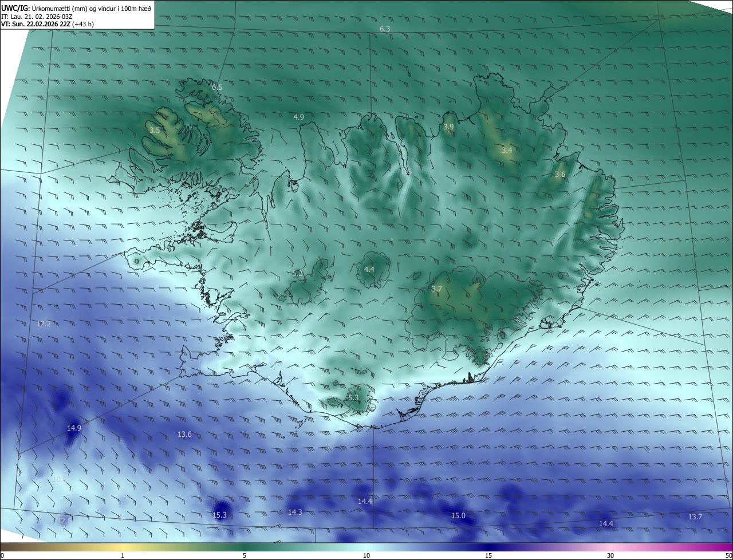Click the '0' tick on the color scale
The image size is (733, 560).
(x=2, y=555)
